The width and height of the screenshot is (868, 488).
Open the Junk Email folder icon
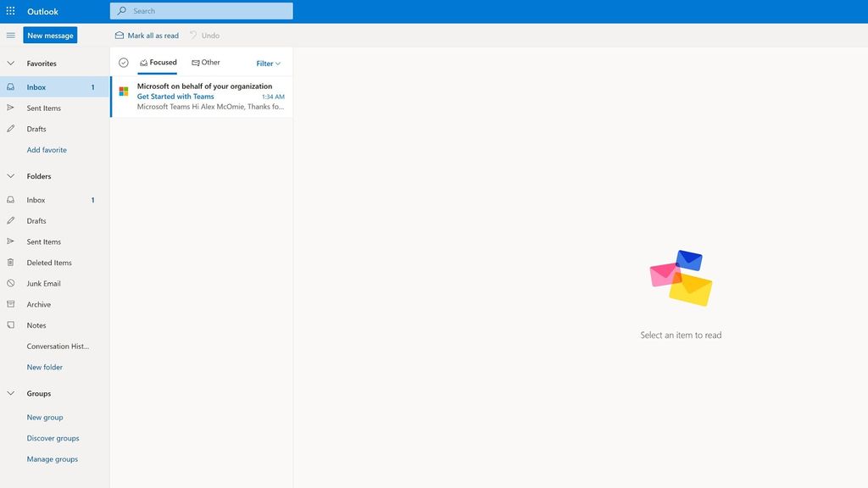tap(9, 282)
